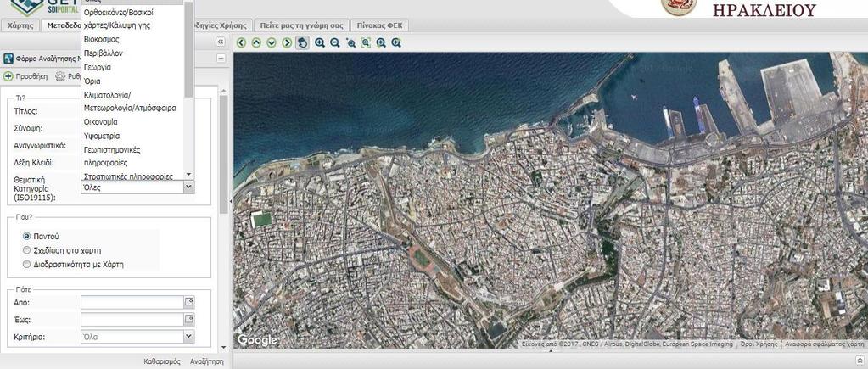This screenshot has width=868, height=369.
Task: Click the Από date input field
Action: point(132,302)
